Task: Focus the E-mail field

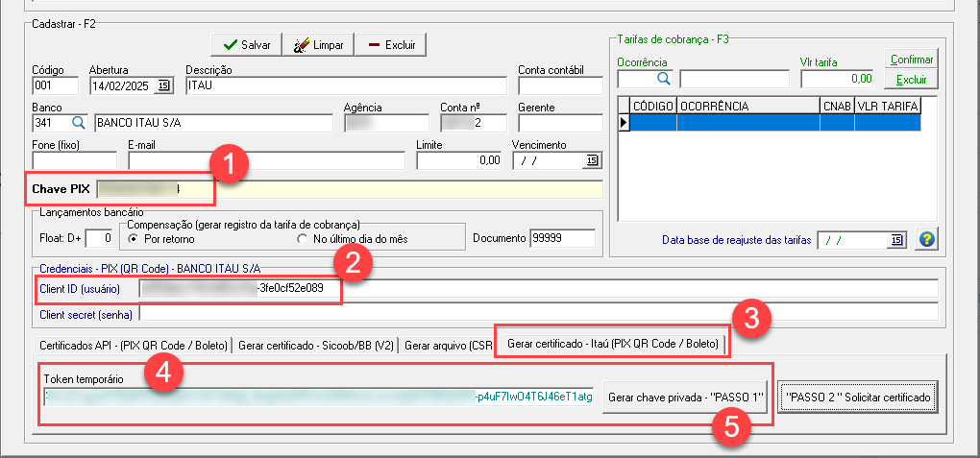Action: 267,160
